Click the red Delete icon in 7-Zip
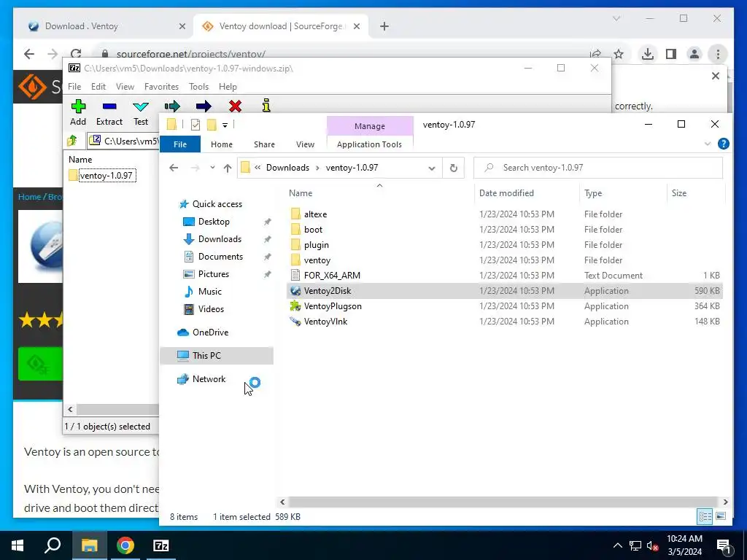Viewport: 747px width, 560px height. click(235, 106)
